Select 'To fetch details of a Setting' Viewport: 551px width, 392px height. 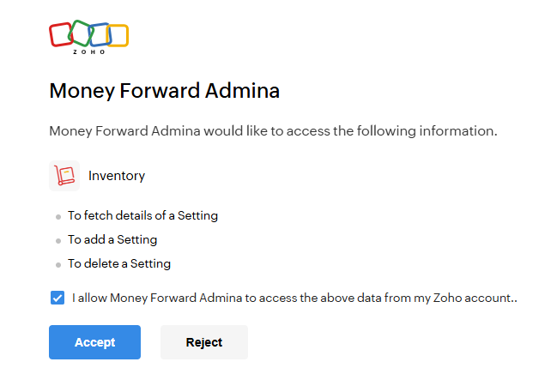click(x=142, y=215)
